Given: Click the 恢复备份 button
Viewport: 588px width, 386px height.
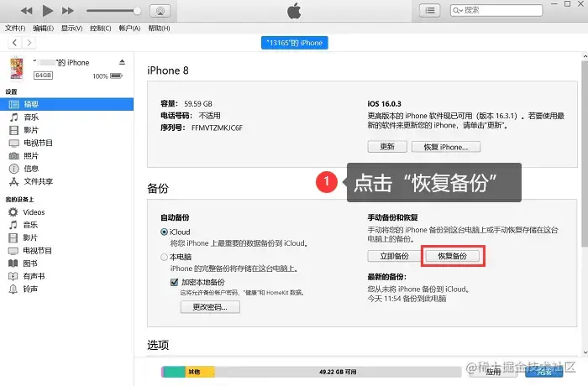Looking at the screenshot, I should (x=453, y=256).
